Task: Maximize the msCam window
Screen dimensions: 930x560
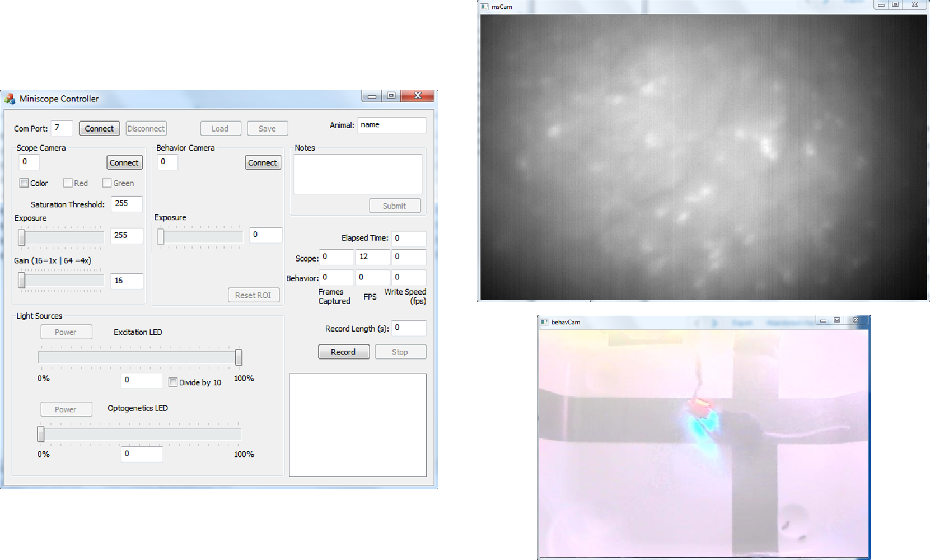Action: (895, 5)
